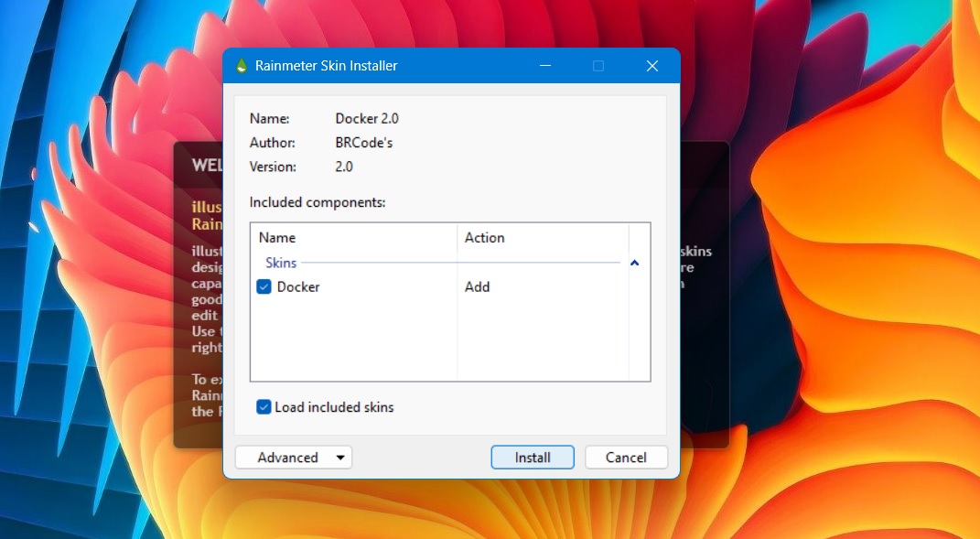Cancel the skin installation
Image resolution: width=980 pixels, height=539 pixels.
[x=626, y=457]
